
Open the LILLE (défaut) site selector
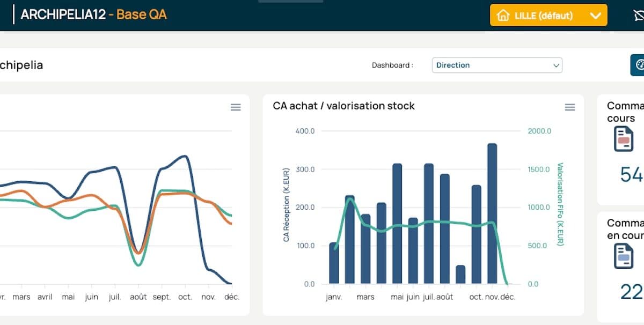(x=548, y=15)
